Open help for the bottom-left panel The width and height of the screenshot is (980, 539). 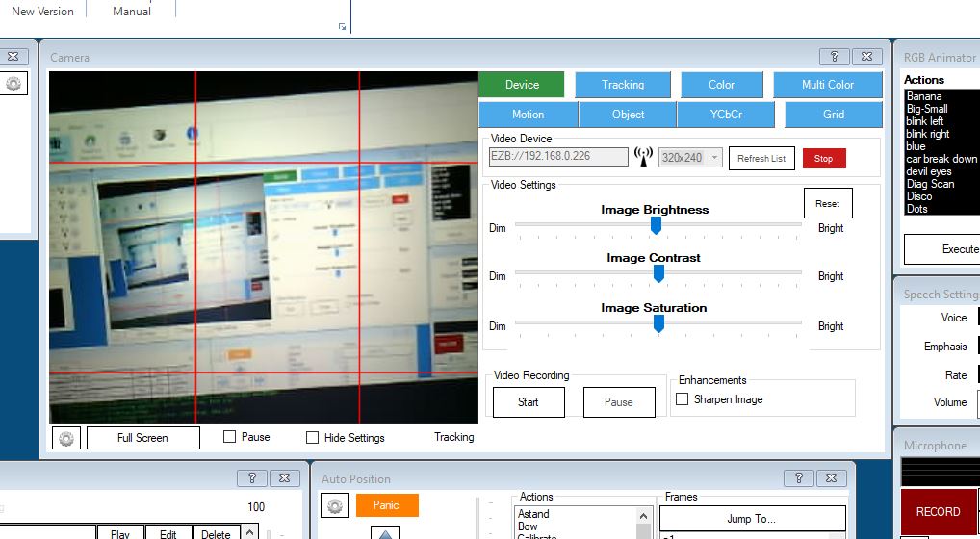[252, 477]
